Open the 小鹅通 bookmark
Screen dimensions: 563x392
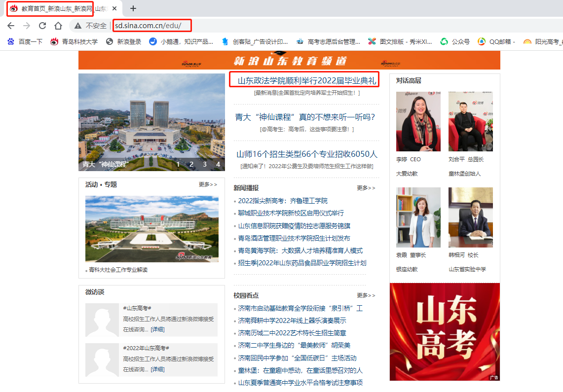tap(181, 41)
